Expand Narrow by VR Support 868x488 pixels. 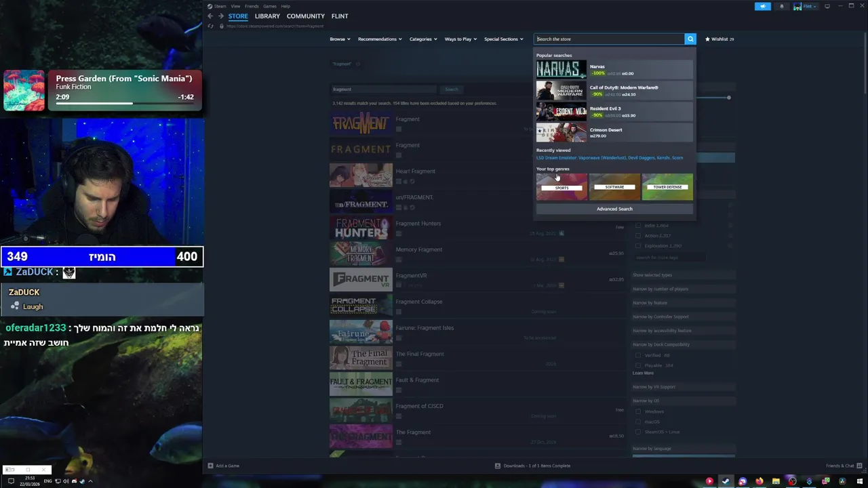point(684,387)
